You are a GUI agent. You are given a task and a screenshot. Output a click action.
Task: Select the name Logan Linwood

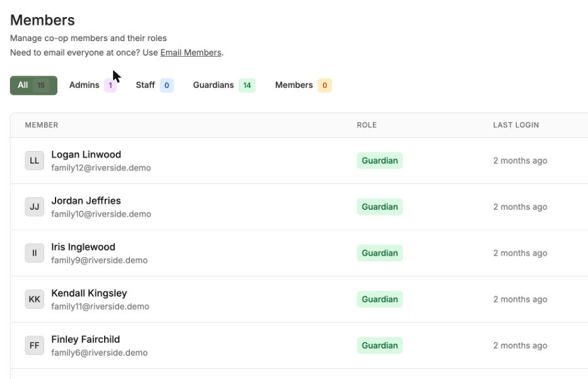coord(86,154)
